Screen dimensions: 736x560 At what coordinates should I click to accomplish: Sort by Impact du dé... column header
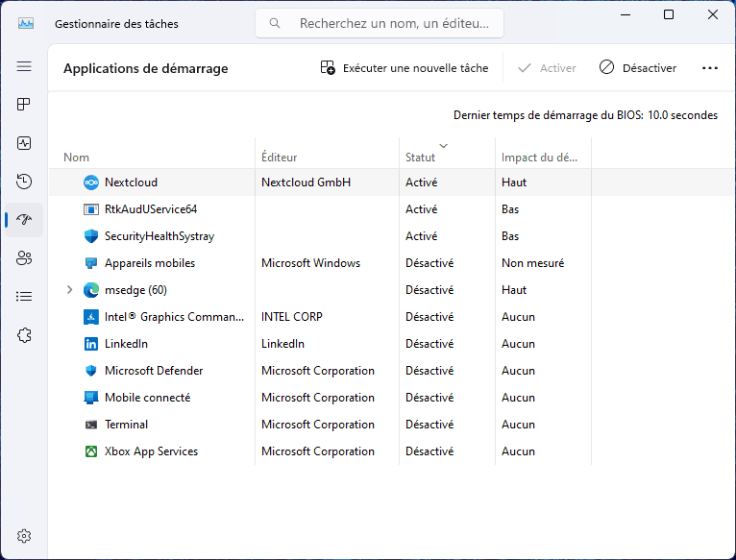(x=539, y=158)
